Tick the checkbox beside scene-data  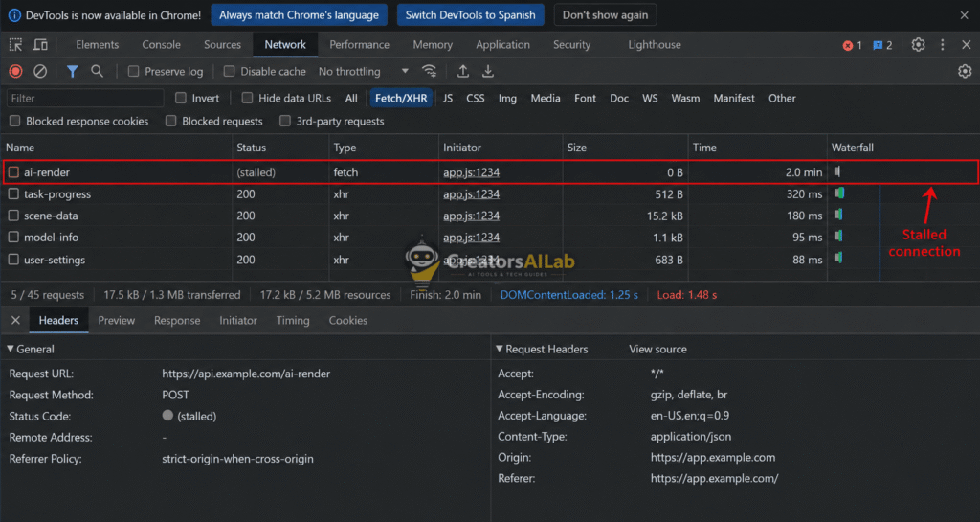click(13, 216)
